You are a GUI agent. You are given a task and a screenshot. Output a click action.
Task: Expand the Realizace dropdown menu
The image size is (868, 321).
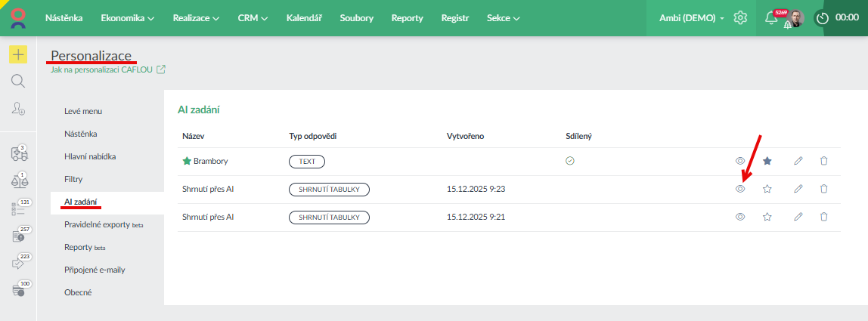[x=196, y=18]
